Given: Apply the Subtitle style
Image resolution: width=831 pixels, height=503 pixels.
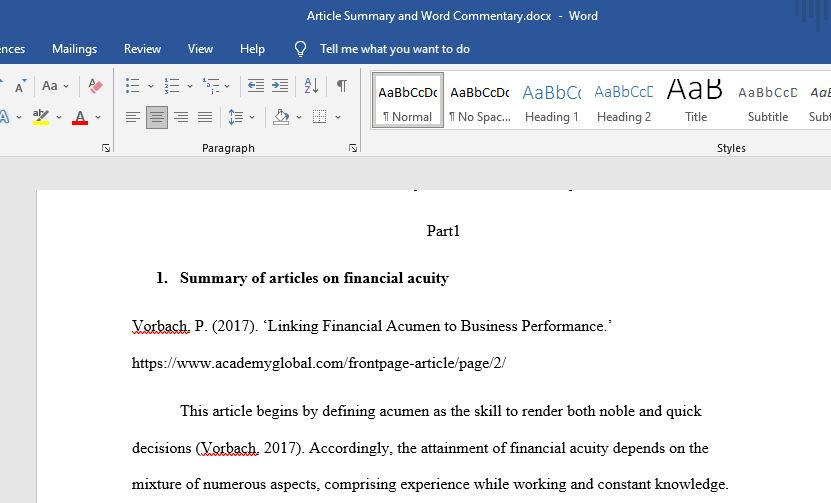Looking at the screenshot, I should pyautogui.click(x=767, y=100).
